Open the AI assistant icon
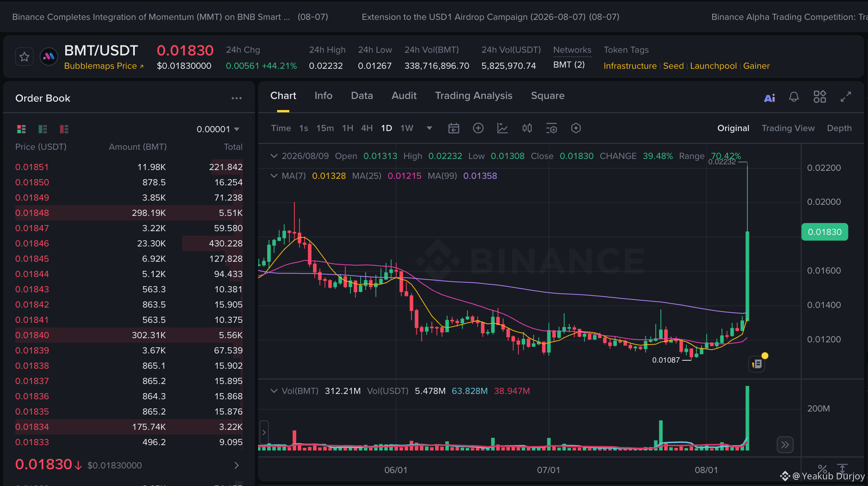This screenshot has width=868, height=486. (x=770, y=98)
